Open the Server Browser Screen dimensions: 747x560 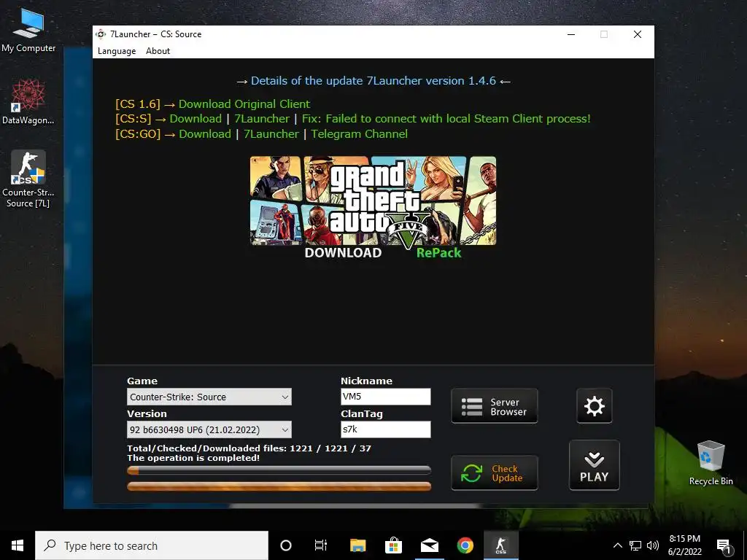pos(495,406)
